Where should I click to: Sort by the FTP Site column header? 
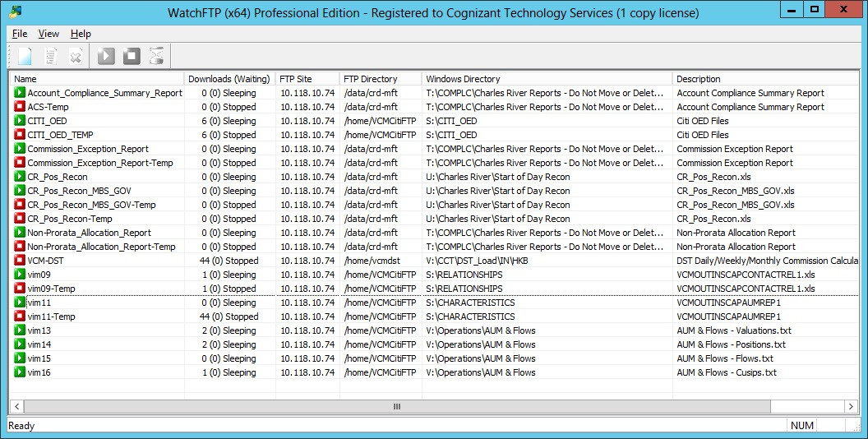307,79
